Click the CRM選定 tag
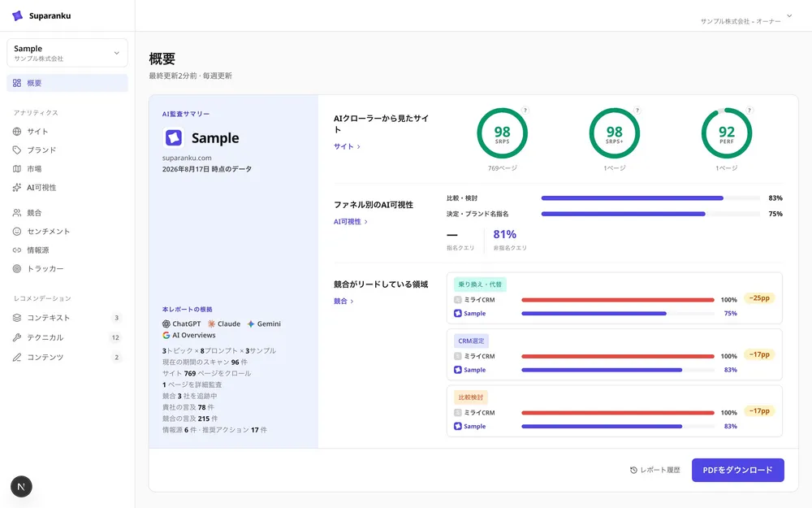 471,341
